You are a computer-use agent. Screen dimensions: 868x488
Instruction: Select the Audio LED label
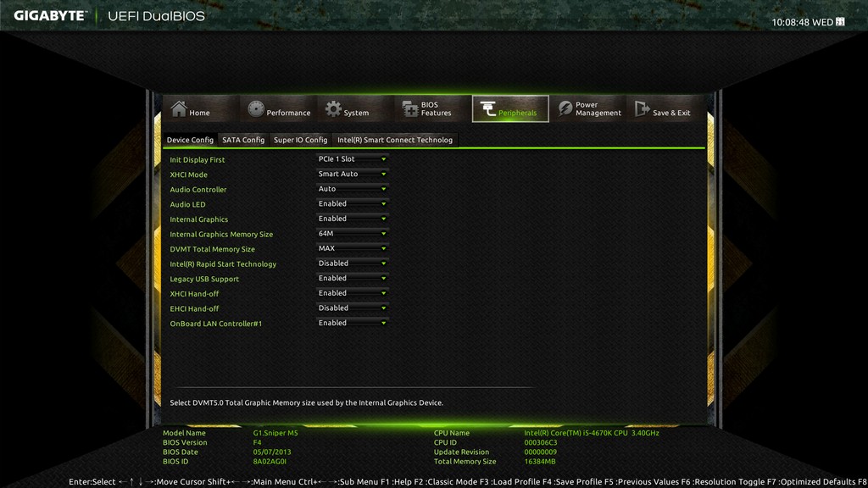(187, 205)
